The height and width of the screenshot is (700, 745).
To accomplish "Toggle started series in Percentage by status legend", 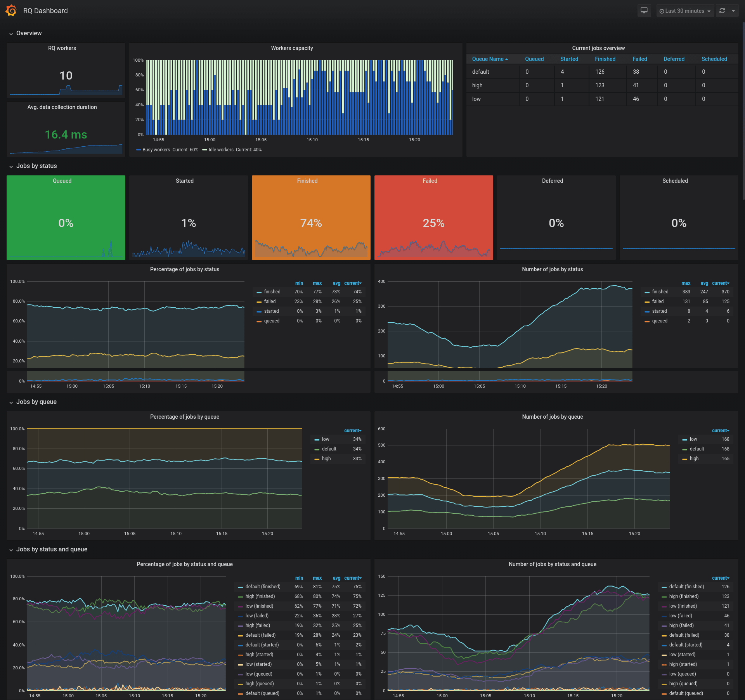I will tap(271, 311).
